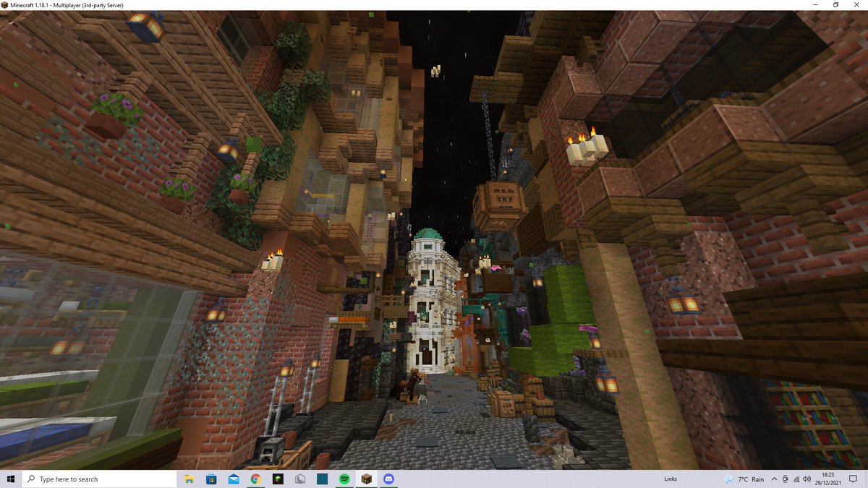868x488 pixels.
Task: Open the Mail app on the taskbar
Action: [234, 479]
